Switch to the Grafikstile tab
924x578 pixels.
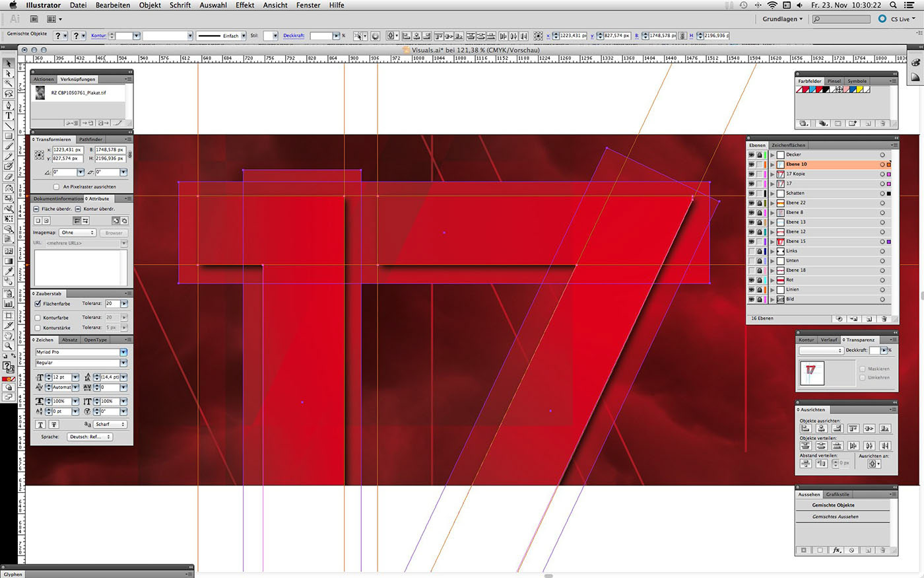click(838, 494)
